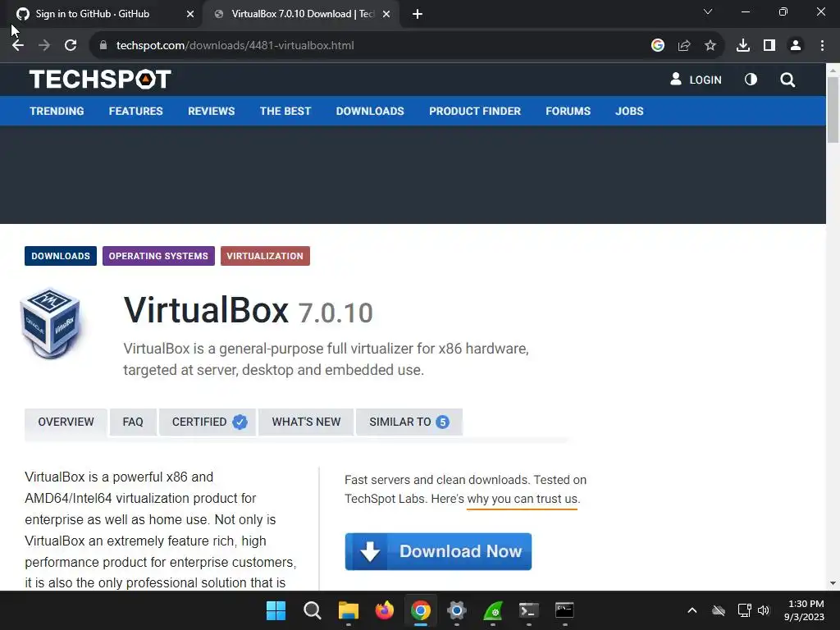
Task: Select the OVERVIEW tab
Action: pos(66,422)
